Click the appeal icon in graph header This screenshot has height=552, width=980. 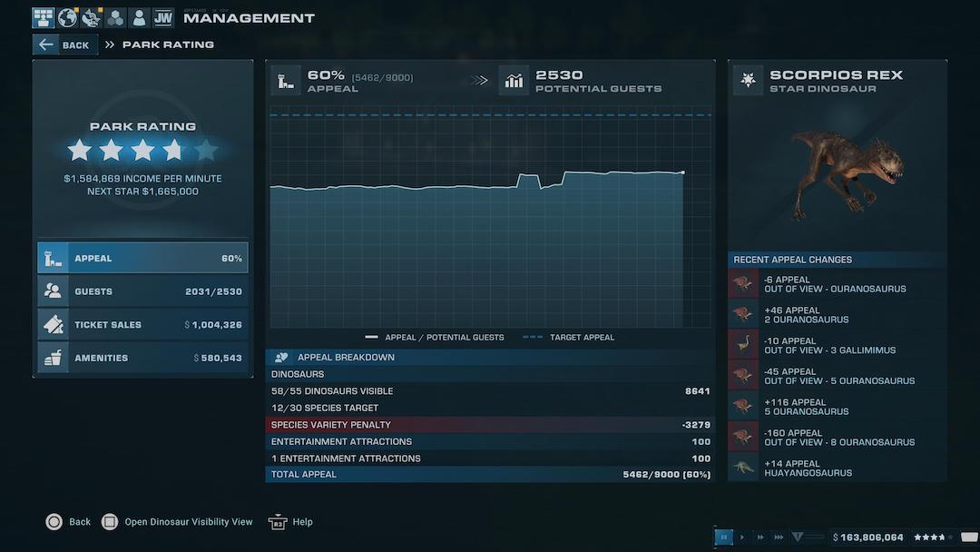(x=286, y=81)
